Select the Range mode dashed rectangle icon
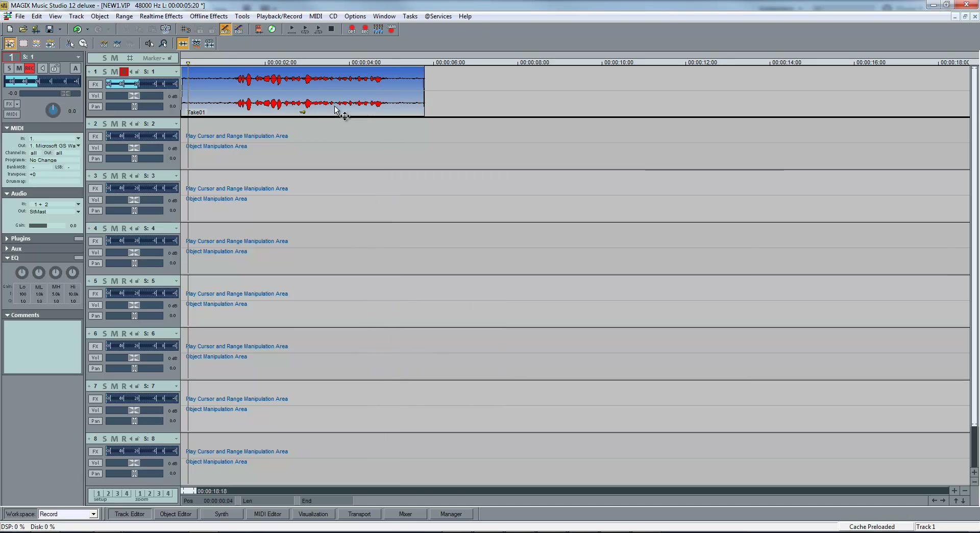The width and height of the screenshot is (980, 533). [23, 43]
